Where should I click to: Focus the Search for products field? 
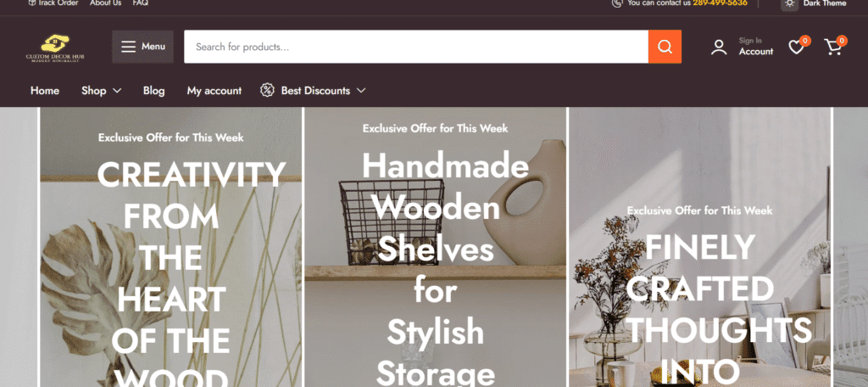pyautogui.click(x=416, y=47)
